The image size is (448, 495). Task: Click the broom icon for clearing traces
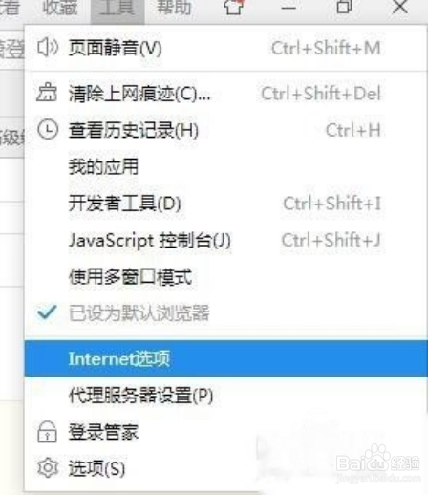click(x=47, y=93)
